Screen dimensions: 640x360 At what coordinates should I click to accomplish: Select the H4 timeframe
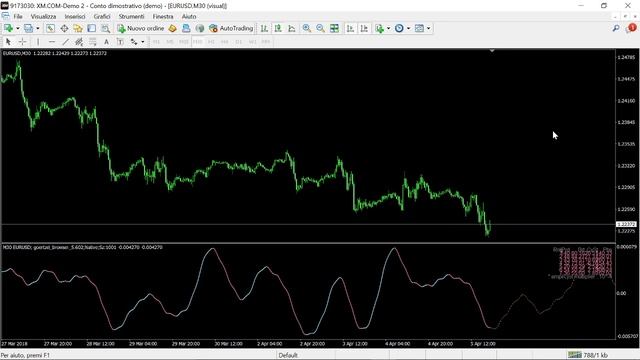pos(224,42)
